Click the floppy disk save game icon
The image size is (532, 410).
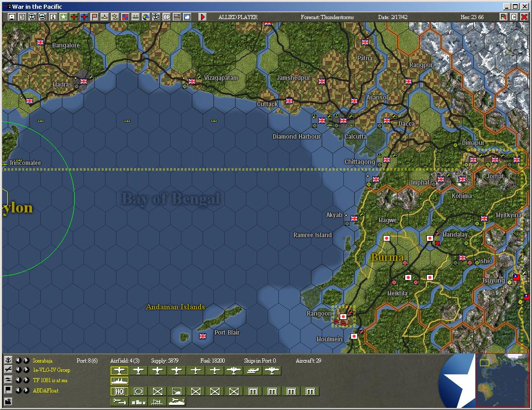pos(11,17)
